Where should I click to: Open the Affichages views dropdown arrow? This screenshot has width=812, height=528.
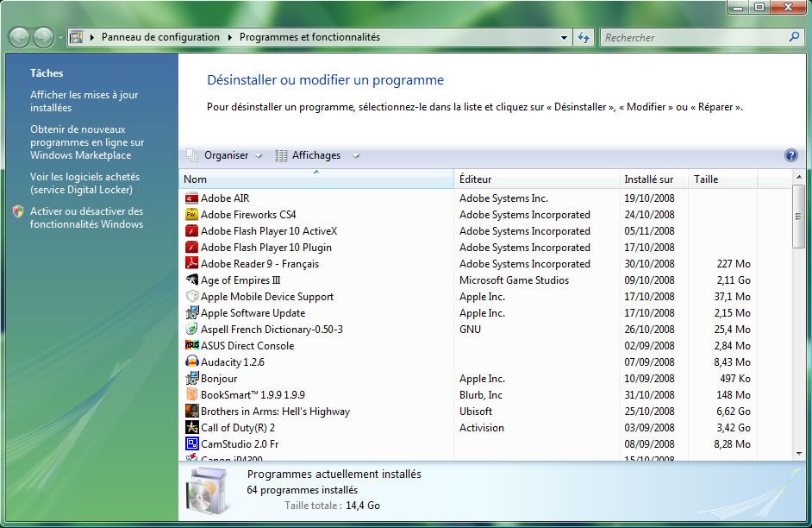point(356,155)
